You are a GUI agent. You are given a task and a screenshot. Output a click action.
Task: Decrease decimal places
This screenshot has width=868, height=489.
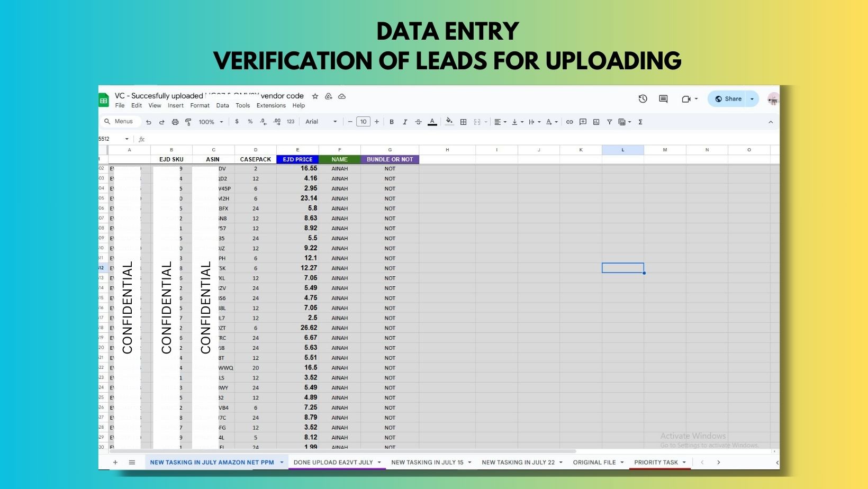tap(264, 122)
